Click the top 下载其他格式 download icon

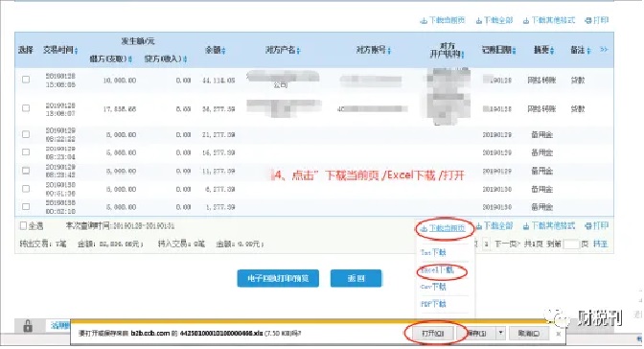click(x=526, y=20)
